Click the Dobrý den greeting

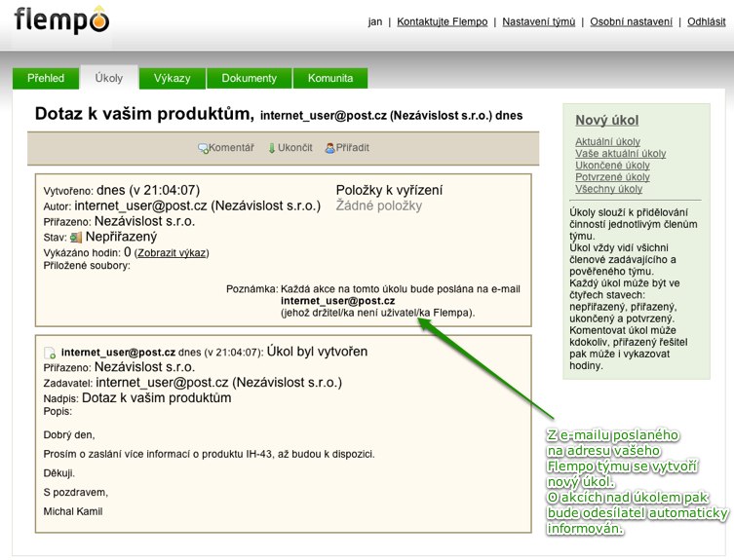click(69, 435)
